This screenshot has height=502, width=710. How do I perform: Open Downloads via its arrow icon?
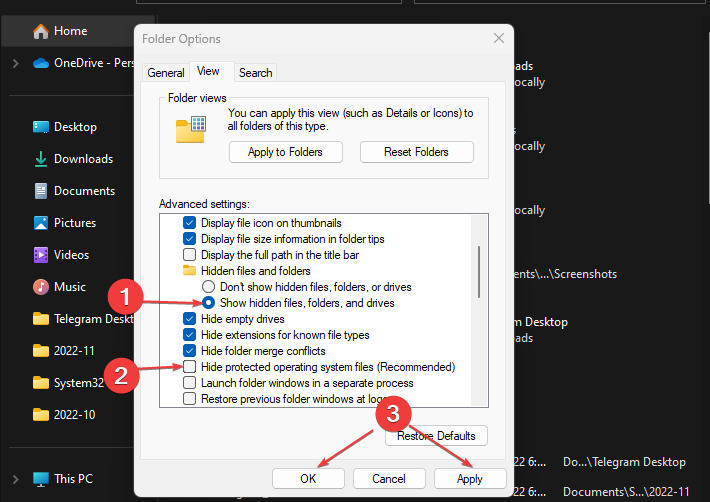41,159
